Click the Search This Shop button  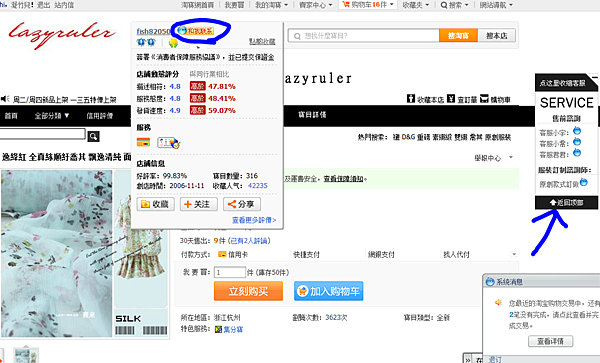point(497,36)
